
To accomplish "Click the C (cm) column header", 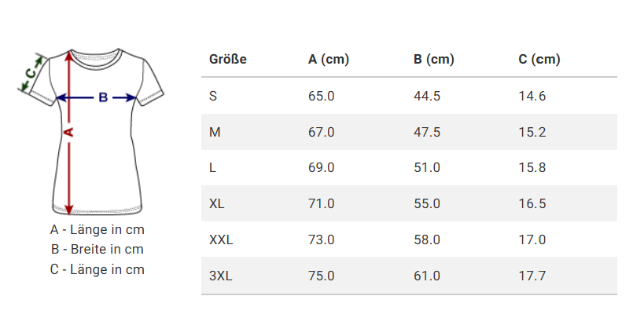I will pyautogui.click(x=539, y=60).
